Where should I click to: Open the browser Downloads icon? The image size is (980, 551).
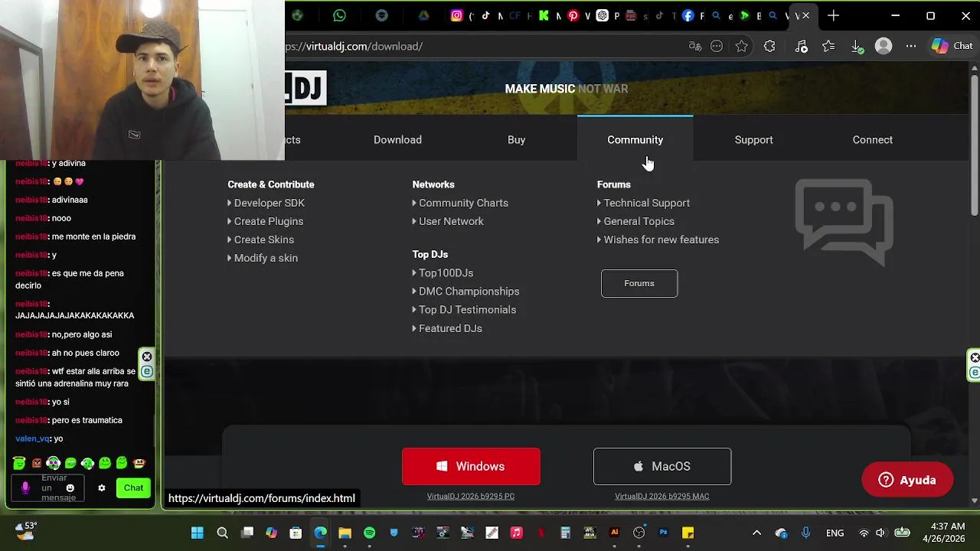857,47
